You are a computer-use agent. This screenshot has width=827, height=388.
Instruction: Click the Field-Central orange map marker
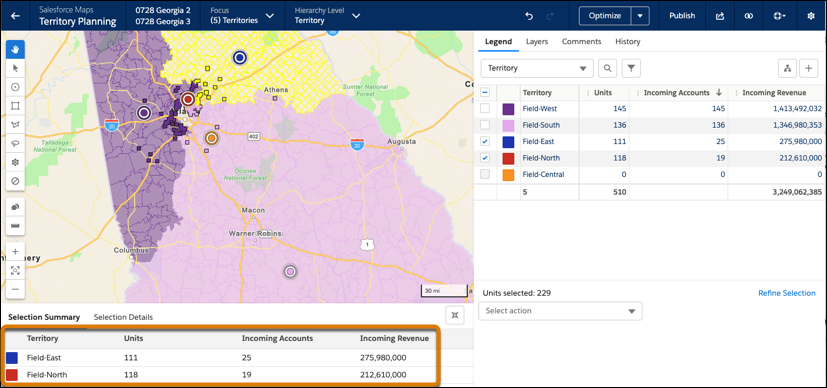[211, 138]
